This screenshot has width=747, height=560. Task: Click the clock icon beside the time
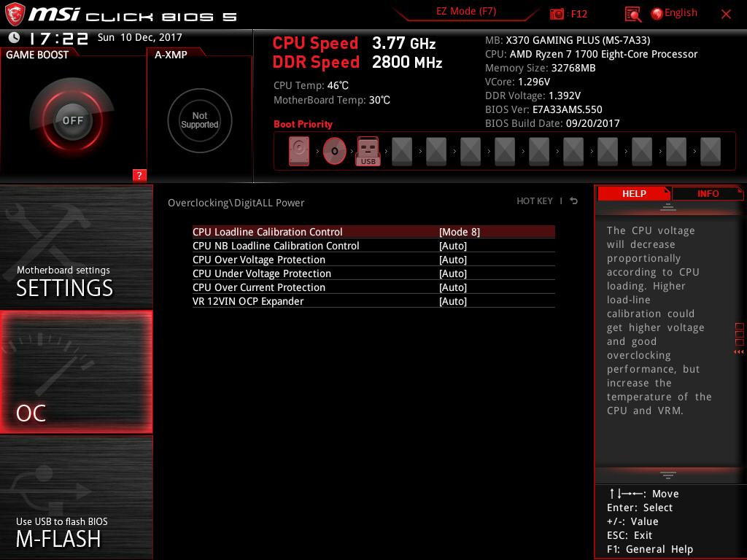tap(15, 37)
